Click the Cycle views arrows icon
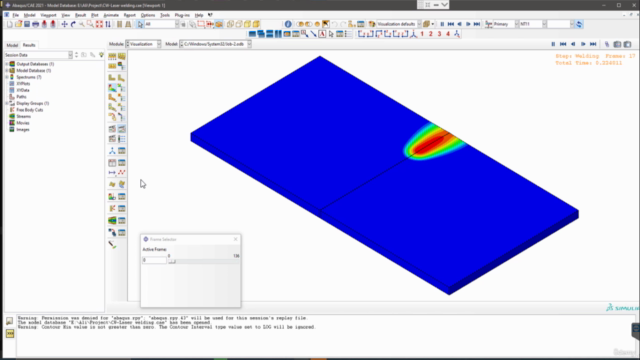This screenshot has width=640, height=360. 108,24
